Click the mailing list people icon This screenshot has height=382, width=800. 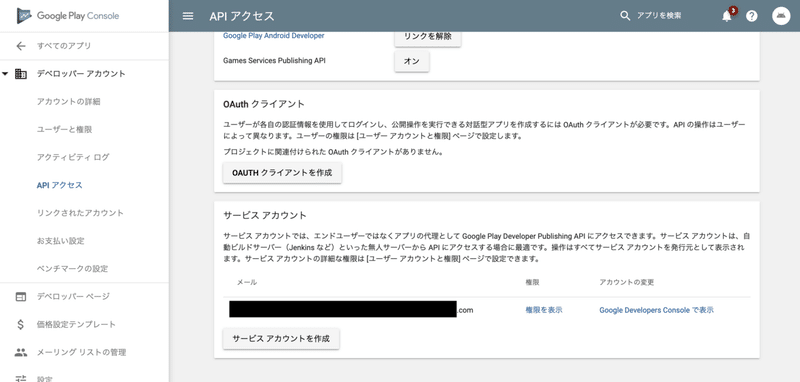(20, 352)
